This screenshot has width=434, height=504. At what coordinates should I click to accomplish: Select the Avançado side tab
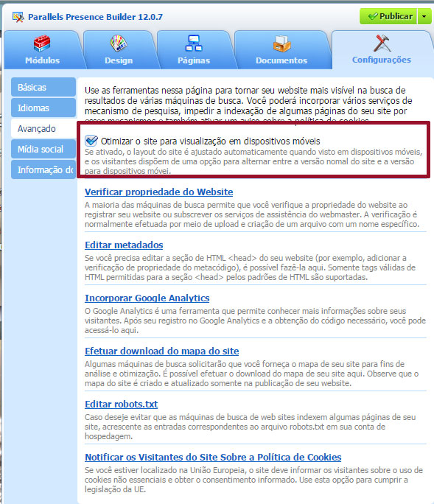tap(43, 128)
